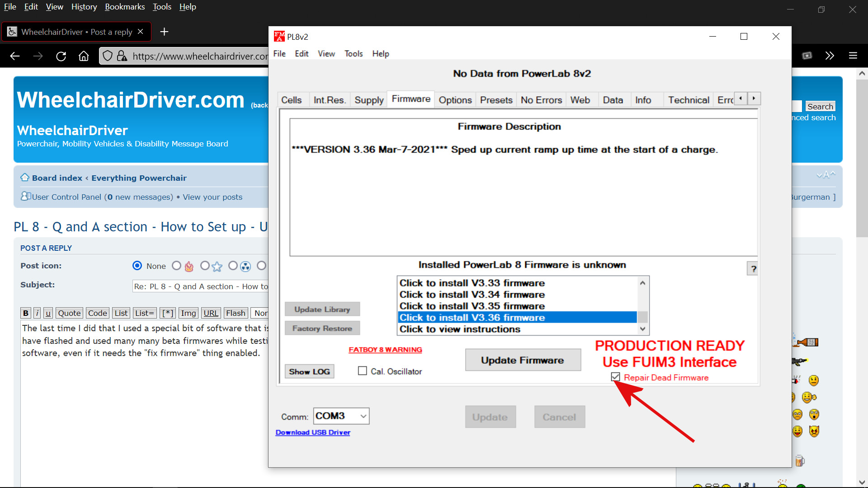Open the Download USB Driver link
Viewport: 868px width, 488px height.
313,432
